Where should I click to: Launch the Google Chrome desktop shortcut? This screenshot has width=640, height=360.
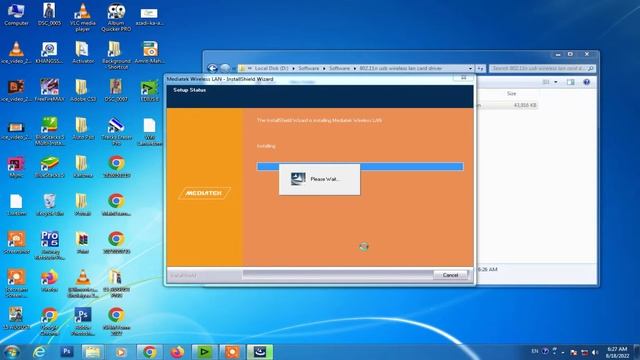(x=49, y=322)
